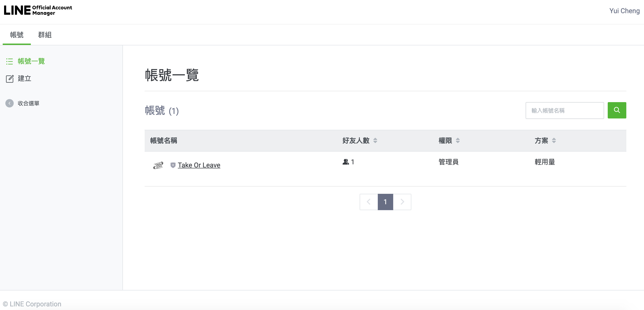644x310 pixels.
Task: Select page 1 in pagination
Action: 385,202
